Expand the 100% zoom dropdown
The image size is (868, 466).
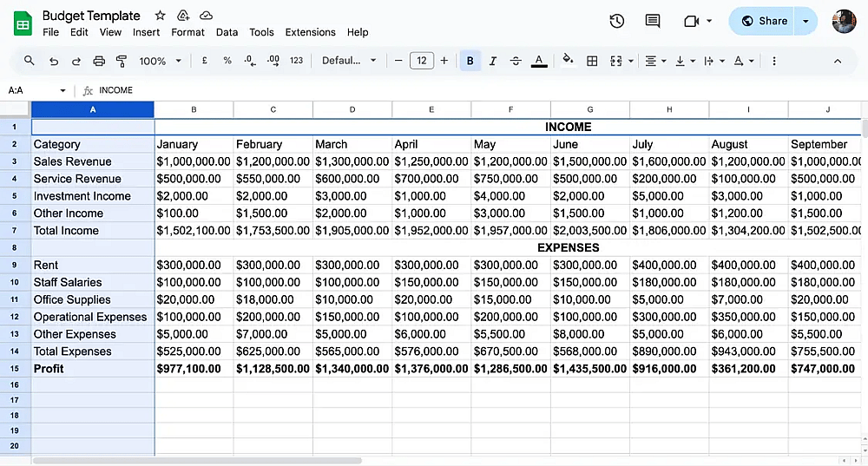[161, 61]
